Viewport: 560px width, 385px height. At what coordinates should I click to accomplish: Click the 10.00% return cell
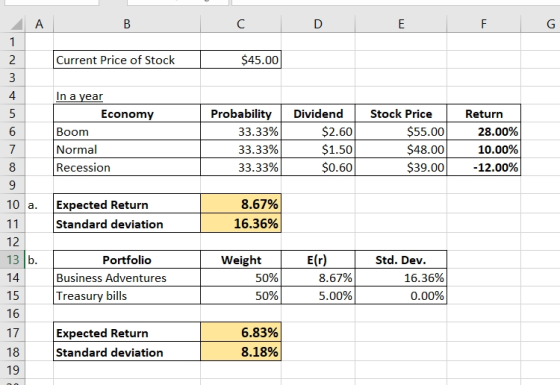pyautogui.click(x=484, y=149)
